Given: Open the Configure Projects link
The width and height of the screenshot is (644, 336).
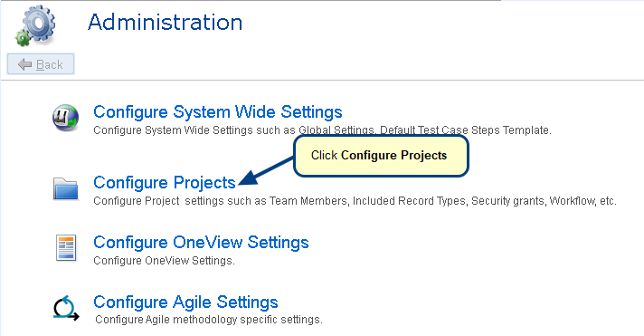Looking at the screenshot, I should tap(165, 183).
